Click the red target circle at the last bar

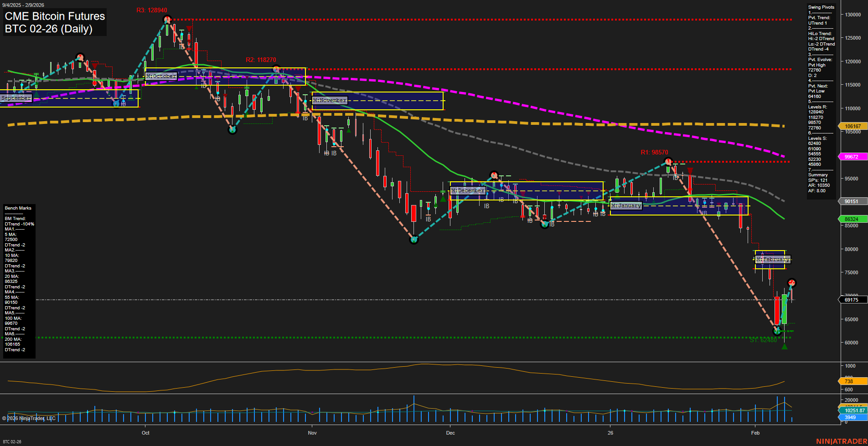[x=792, y=282]
